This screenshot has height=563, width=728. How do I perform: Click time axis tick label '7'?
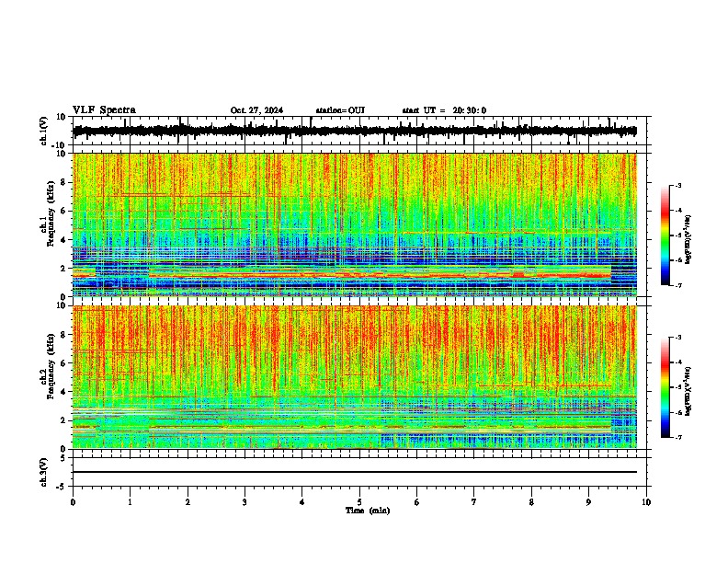474,502
